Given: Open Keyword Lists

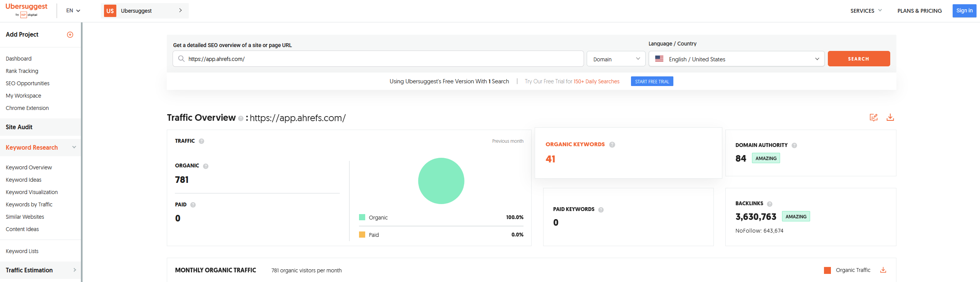Looking at the screenshot, I should (x=22, y=251).
